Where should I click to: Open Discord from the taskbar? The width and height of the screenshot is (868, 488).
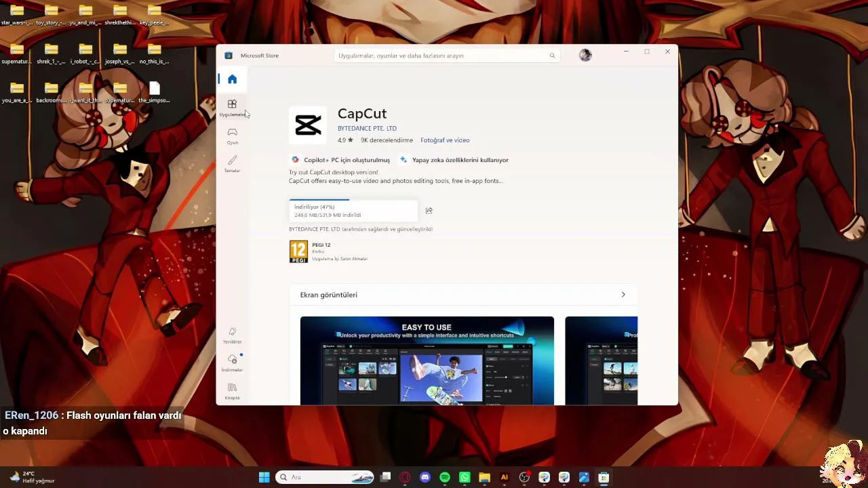coord(425,477)
